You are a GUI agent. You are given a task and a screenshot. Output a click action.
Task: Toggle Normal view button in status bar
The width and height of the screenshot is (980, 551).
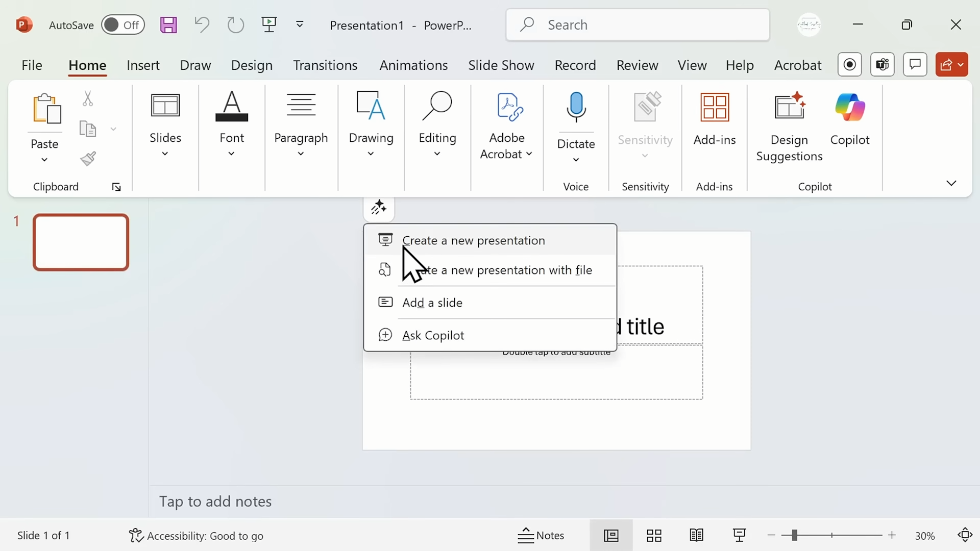(611, 536)
